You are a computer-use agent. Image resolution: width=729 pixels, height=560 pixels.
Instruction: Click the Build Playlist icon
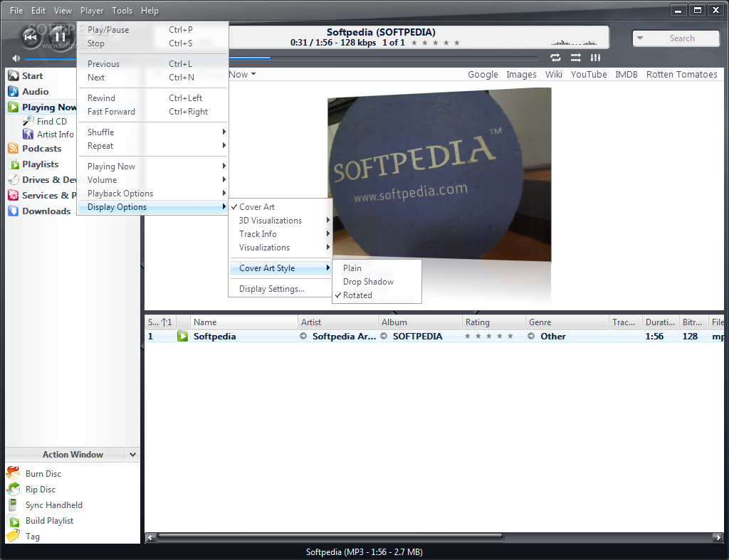coord(14,522)
